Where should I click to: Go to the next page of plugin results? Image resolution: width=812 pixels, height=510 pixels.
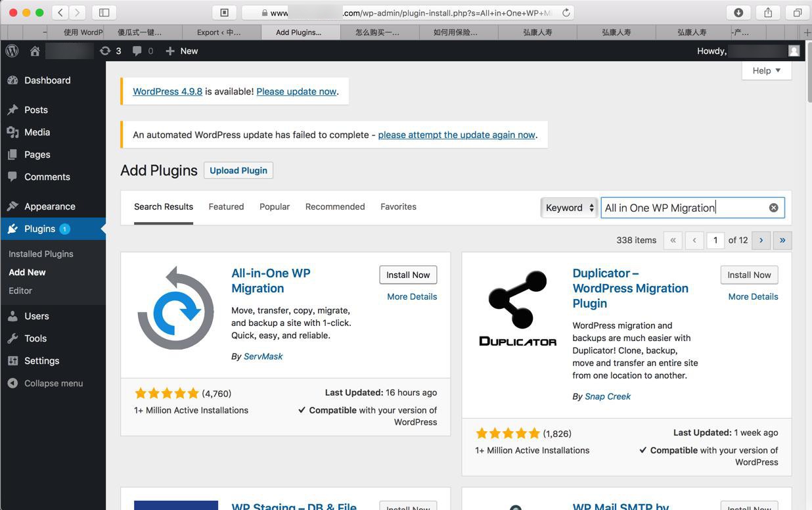point(761,240)
